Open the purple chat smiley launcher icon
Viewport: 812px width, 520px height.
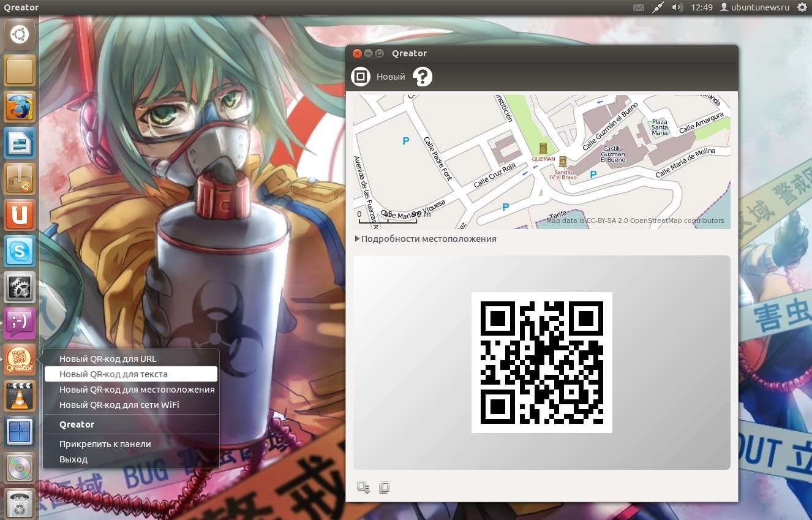[20, 323]
